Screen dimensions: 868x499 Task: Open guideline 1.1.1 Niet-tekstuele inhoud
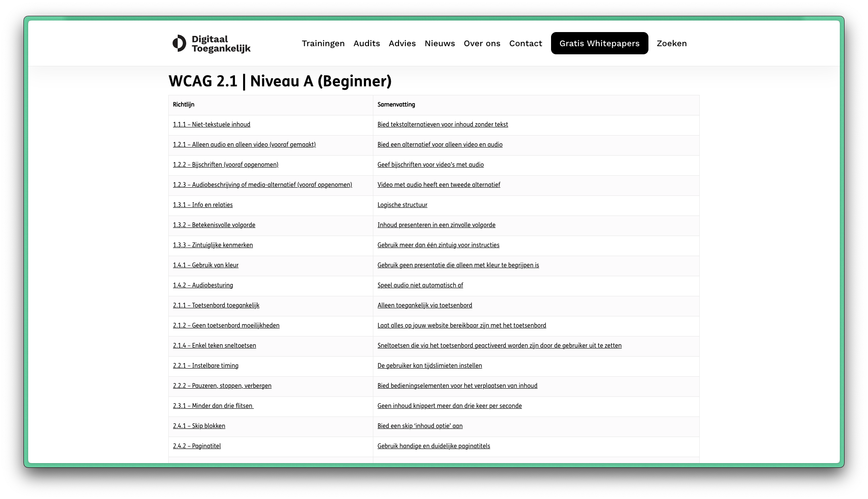pyautogui.click(x=211, y=124)
